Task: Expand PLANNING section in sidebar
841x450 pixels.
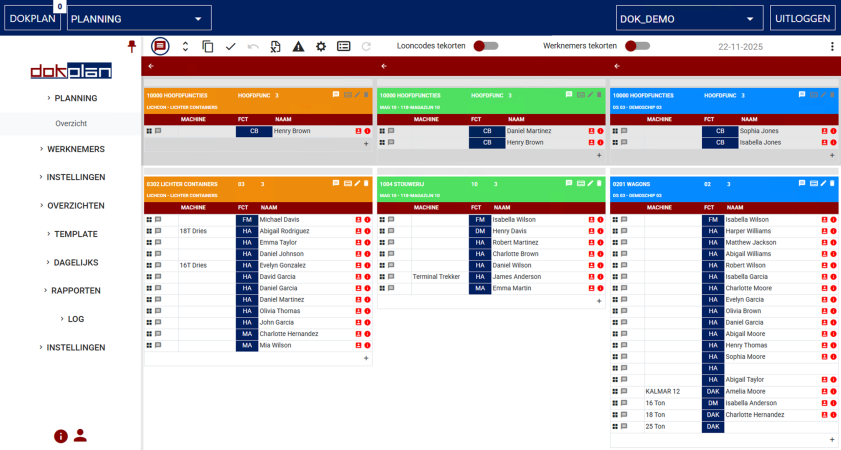Action: pos(71,98)
